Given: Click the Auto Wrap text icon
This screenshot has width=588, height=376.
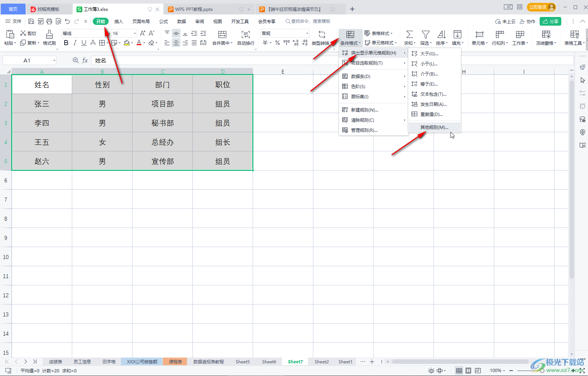Looking at the screenshot, I should pyautogui.click(x=246, y=34).
